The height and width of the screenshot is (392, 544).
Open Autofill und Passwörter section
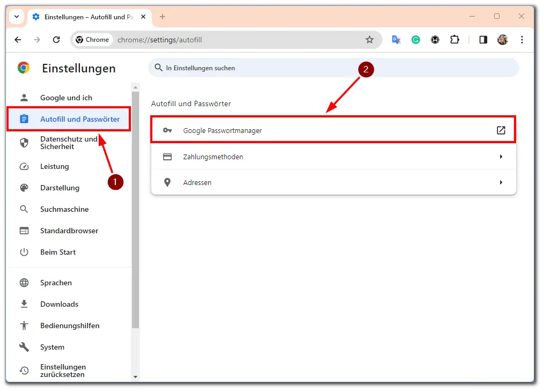coord(68,119)
